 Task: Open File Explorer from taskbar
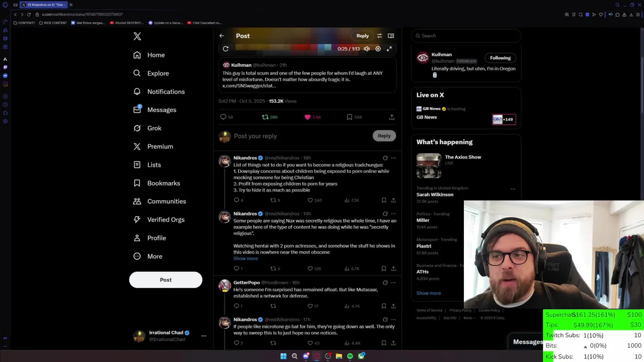(339, 356)
